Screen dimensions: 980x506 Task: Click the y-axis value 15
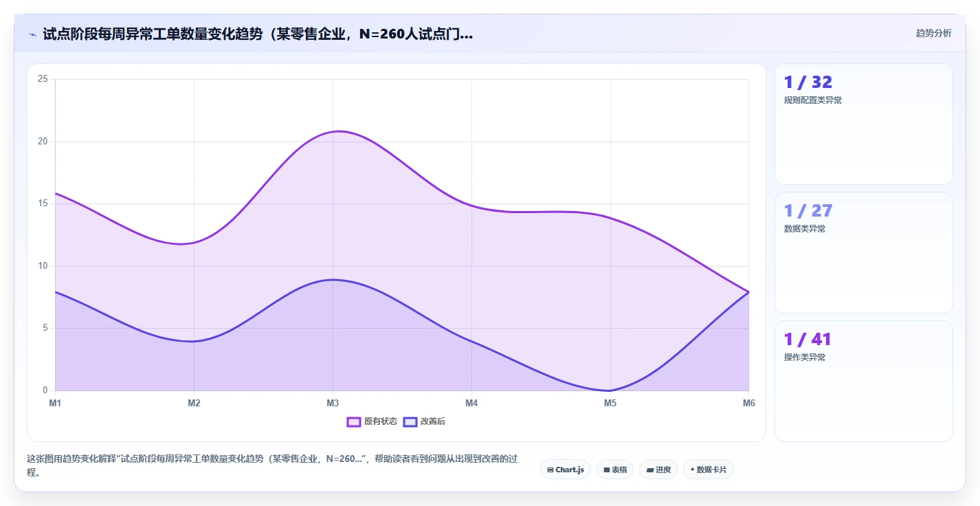pos(43,203)
